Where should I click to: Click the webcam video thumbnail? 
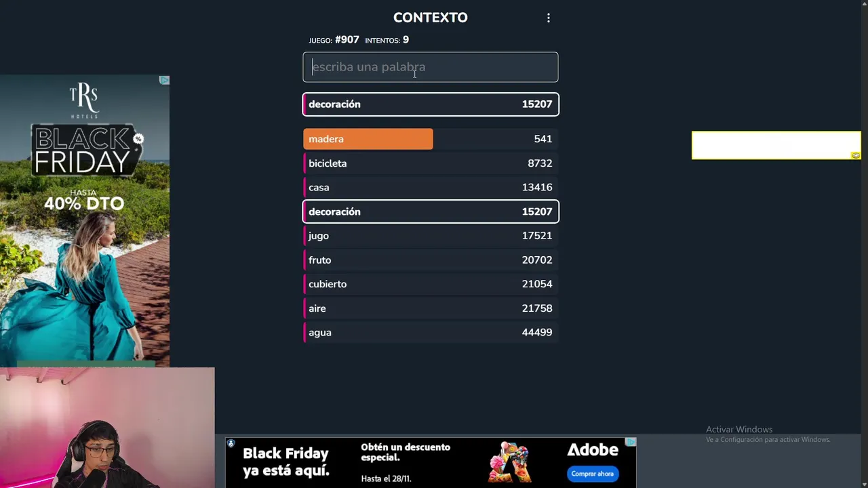pos(107,428)
